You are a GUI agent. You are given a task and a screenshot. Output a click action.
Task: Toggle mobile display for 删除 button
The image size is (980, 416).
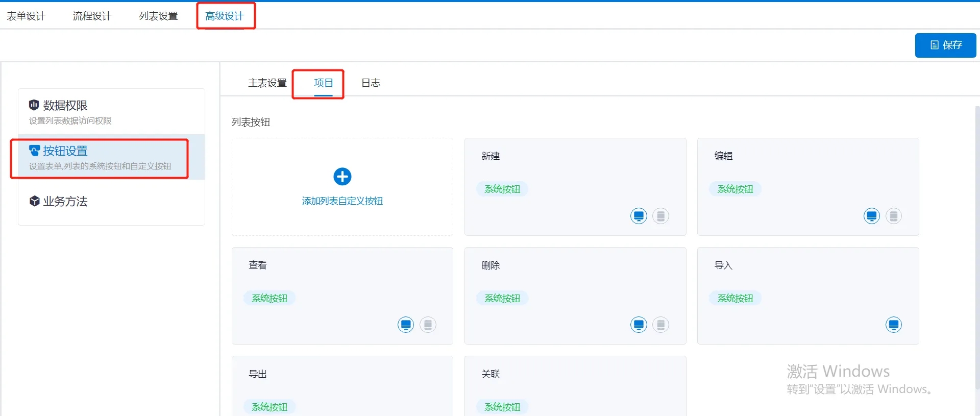660,325
